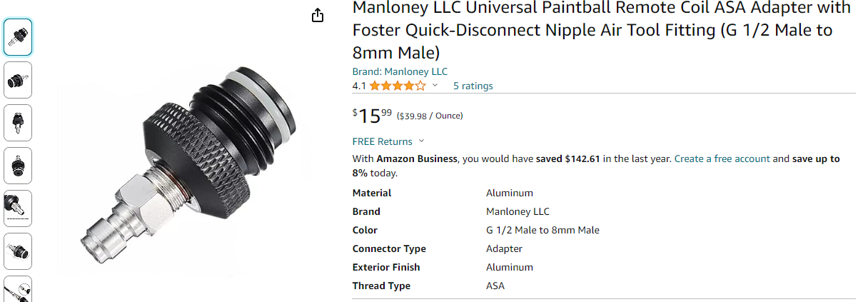
Task: Click the $39.98 per ounce unit price
Action: tap(429, 116)
